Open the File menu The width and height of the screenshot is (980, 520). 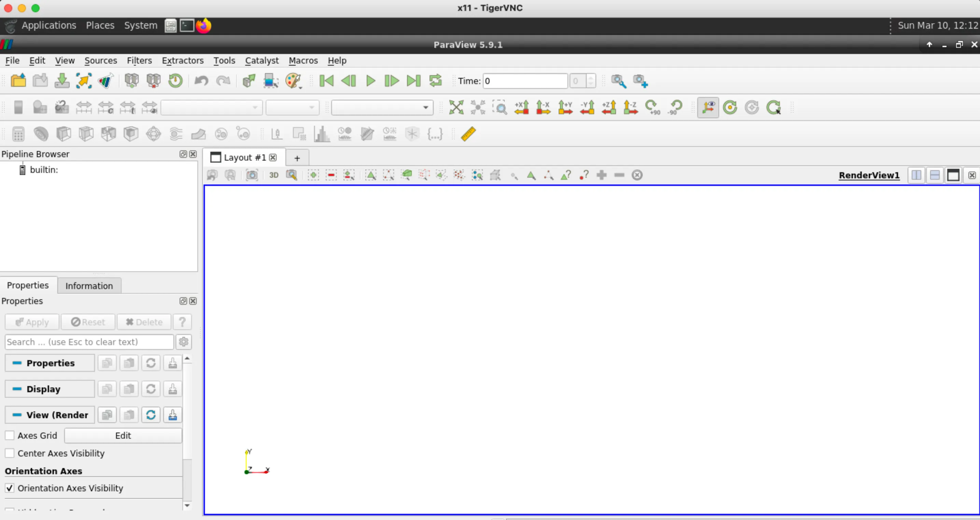click(12, 60)
